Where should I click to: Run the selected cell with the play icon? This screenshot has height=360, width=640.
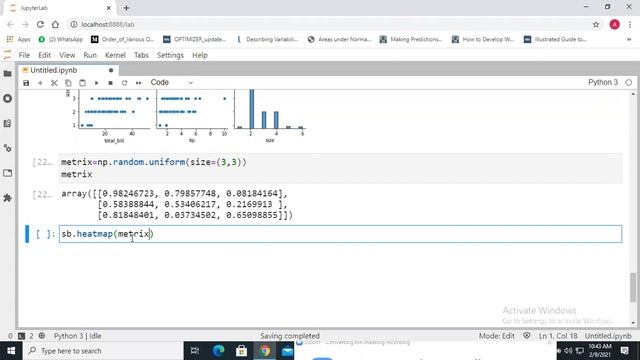coord(96,83)
